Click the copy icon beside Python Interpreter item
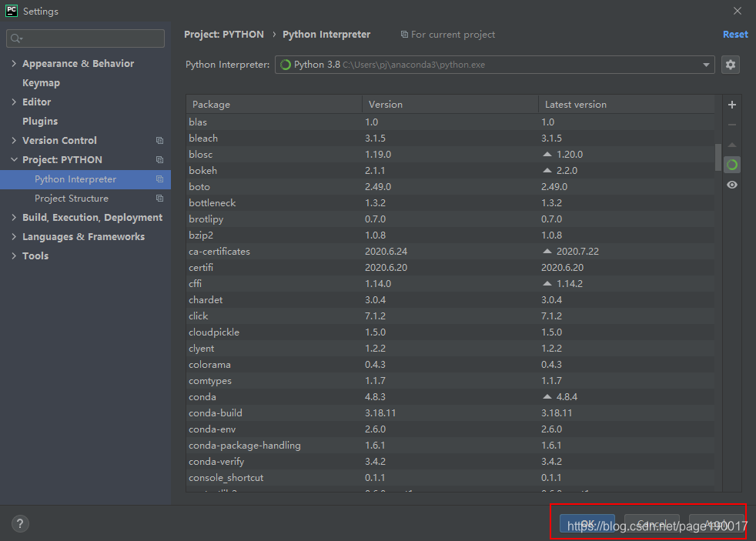The width and height of the screenshot is (756, 541). 159,179
